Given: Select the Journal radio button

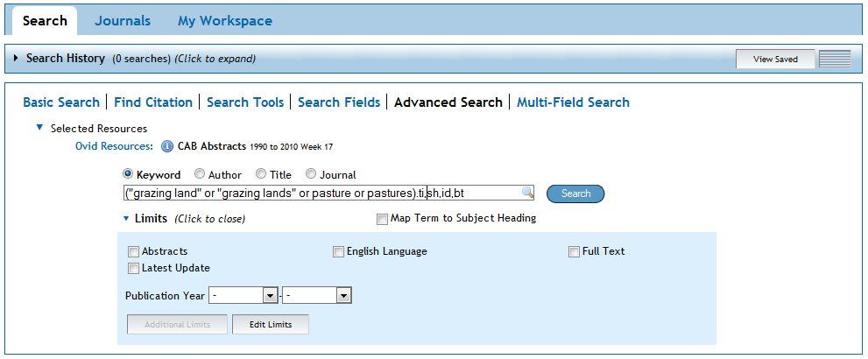Looking at the screenshot, I should (311, 174).
